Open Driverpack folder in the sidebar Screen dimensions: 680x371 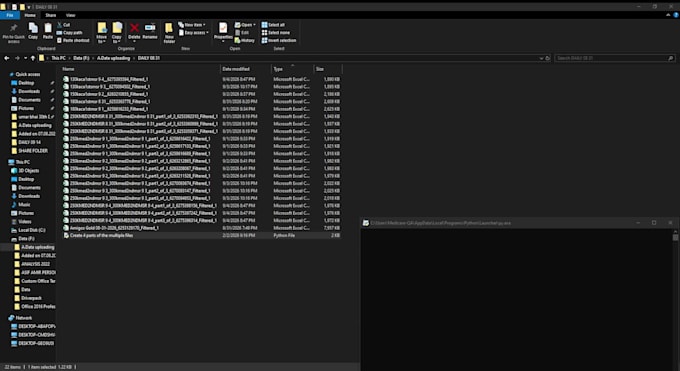pyautogui.click(x=31, y=298)
